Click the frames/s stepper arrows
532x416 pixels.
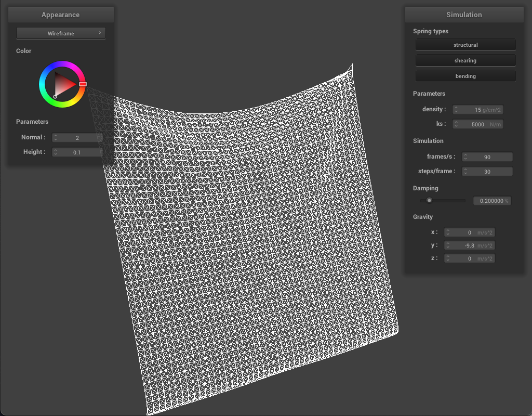[465, 157]
